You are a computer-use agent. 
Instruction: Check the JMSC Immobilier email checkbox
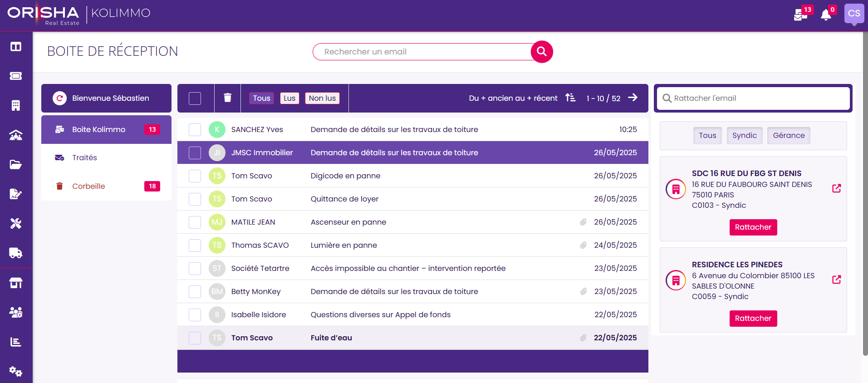[195, 153]
